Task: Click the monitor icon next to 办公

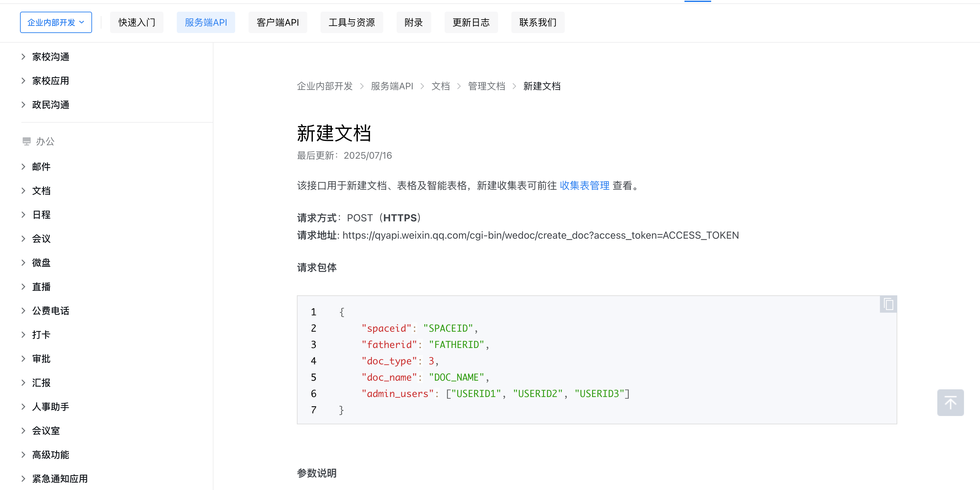Action: click(26, 141)
